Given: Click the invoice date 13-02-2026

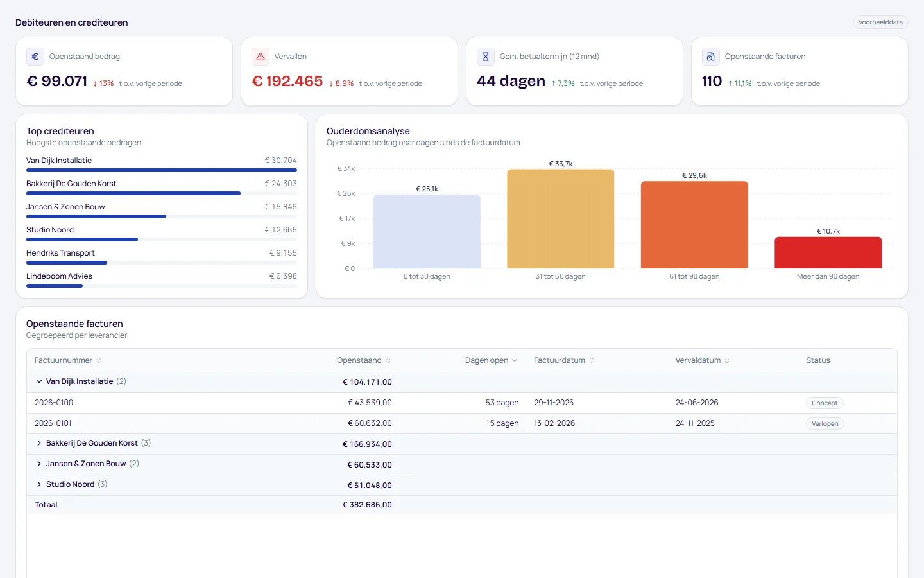Looking at the screenshot, I should (554, 423).
